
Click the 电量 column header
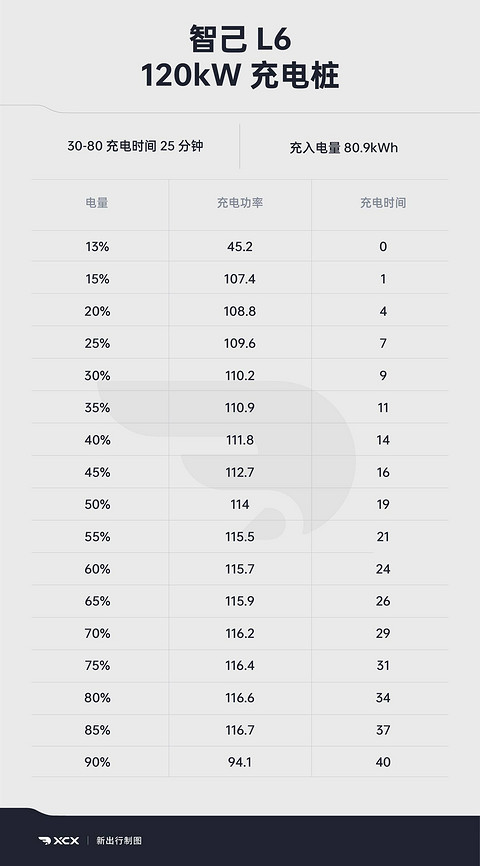[x=97, y=203]
